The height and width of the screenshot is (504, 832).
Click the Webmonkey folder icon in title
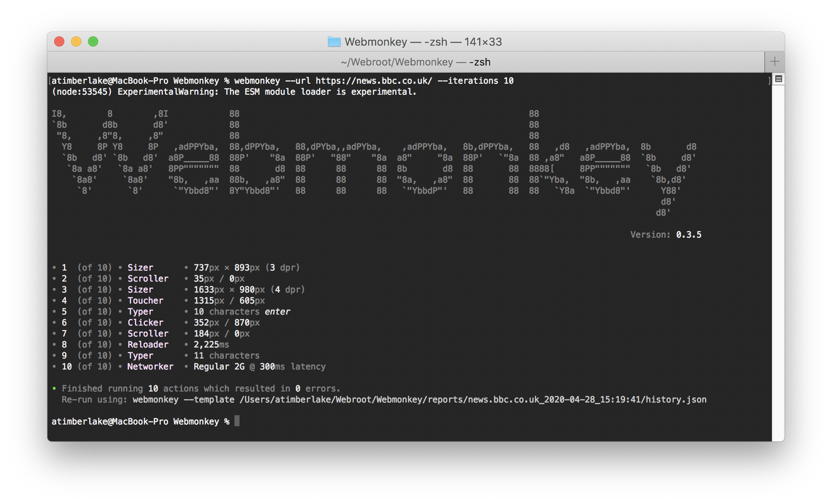[x=334, y=42]
